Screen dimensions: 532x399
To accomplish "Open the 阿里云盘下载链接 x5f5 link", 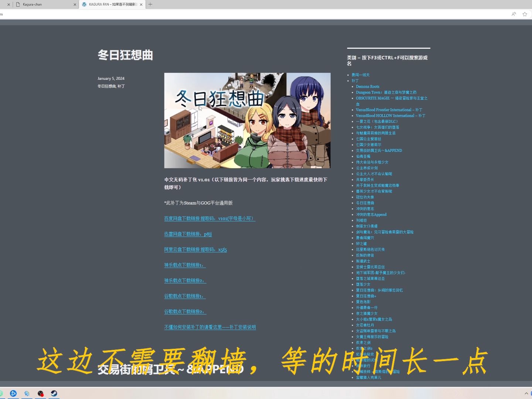I will tap(195, 249).
